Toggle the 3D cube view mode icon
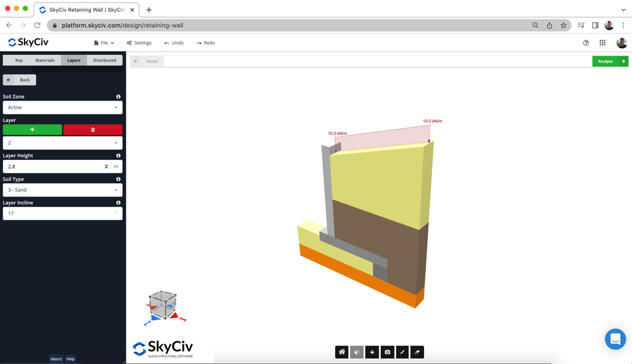This screenshot has height=364, width=632. pos(357,352)
